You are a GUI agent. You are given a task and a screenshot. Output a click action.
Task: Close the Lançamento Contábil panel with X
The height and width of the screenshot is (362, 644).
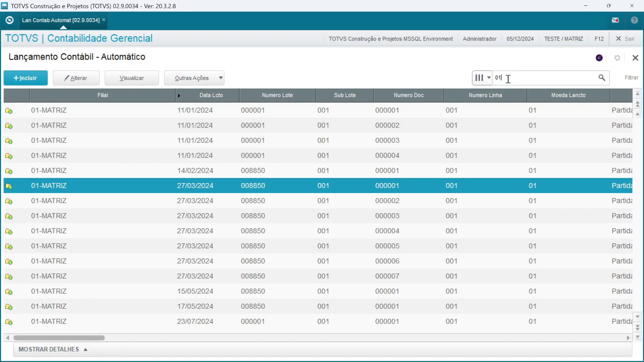635,58
